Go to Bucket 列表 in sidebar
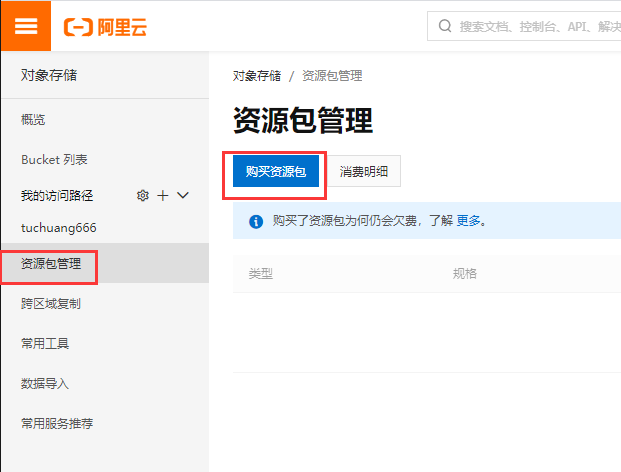The height and width of the screenshot is (472, 621). pos(54,160)
